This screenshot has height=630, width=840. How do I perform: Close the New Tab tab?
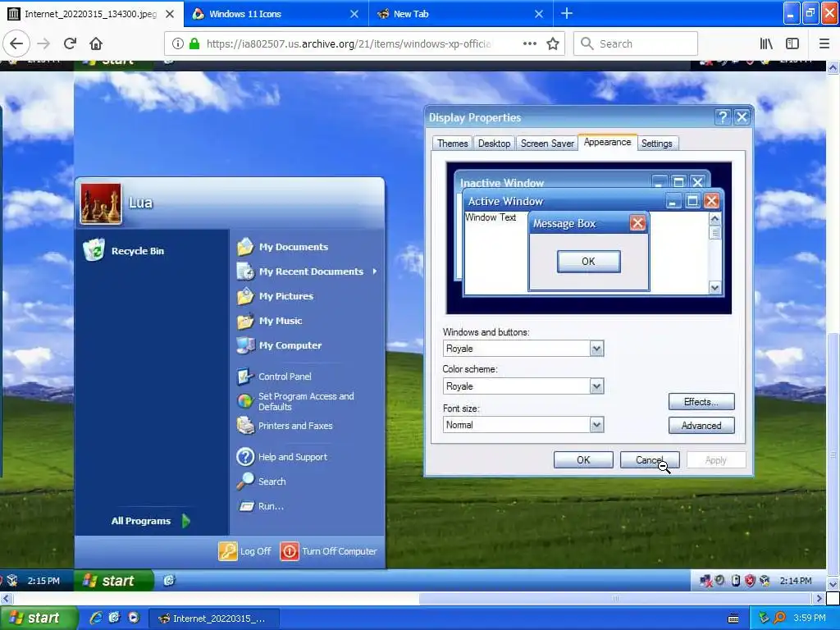(539, 14)
